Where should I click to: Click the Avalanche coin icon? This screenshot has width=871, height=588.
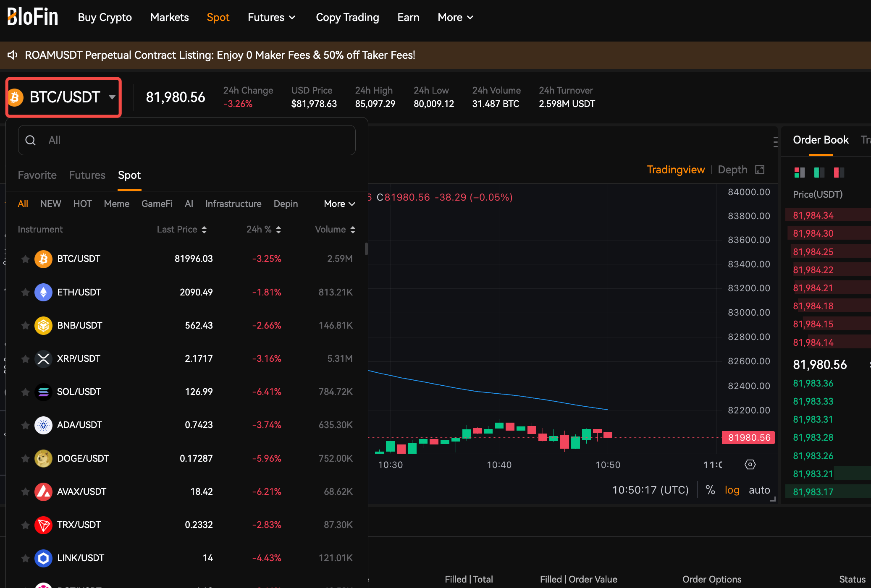pos(43,491)
